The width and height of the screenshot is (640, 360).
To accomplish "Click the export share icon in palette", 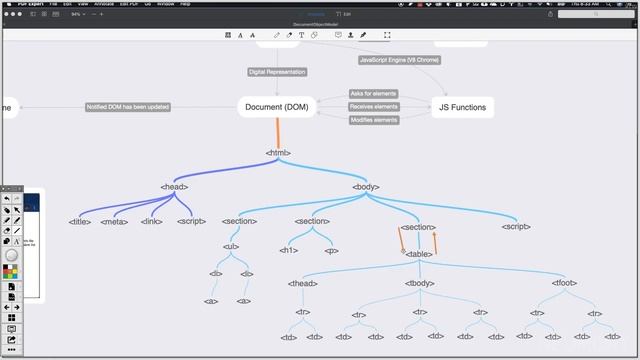I will coord(11,339).
